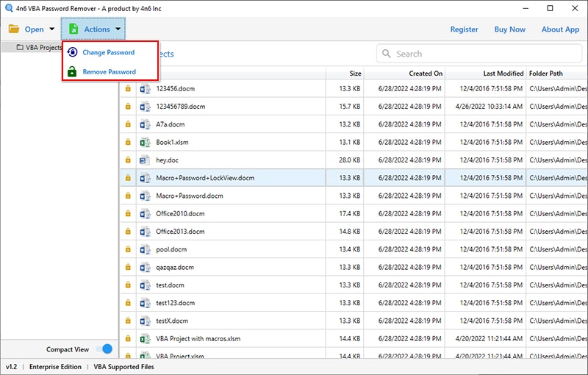Screen dimensions: 588x375
Task: Open the Register link
Action: [465, 29]
